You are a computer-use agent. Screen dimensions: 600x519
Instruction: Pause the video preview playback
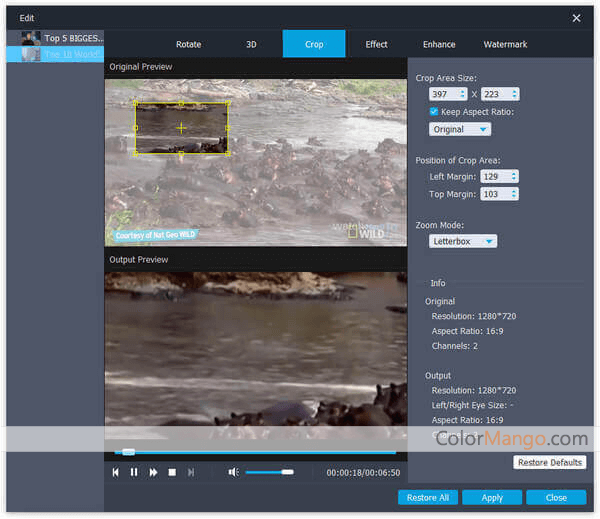pos(134,472)
